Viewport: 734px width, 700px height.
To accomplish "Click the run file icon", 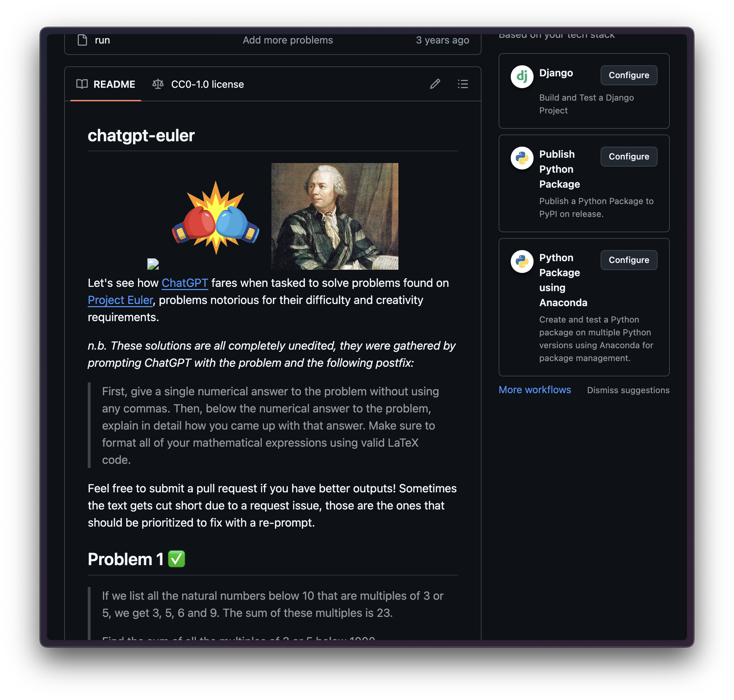I will (82, 40).
